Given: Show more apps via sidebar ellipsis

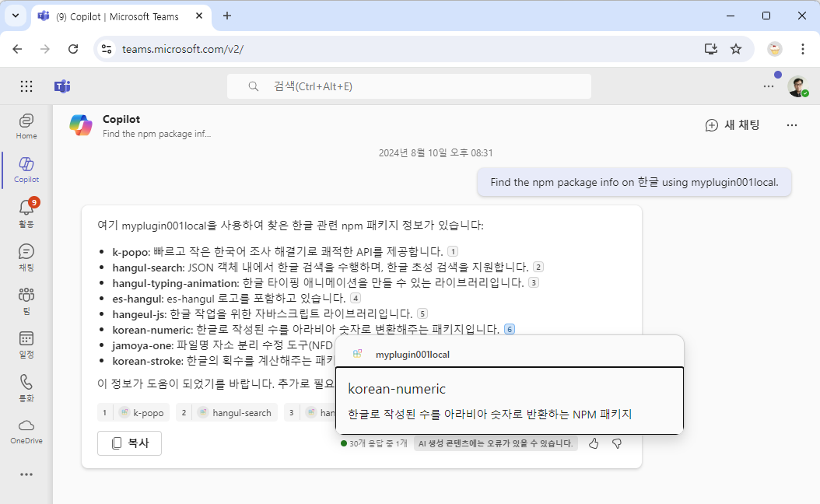Looking at the screenshot, I should [x=26, y=474].
